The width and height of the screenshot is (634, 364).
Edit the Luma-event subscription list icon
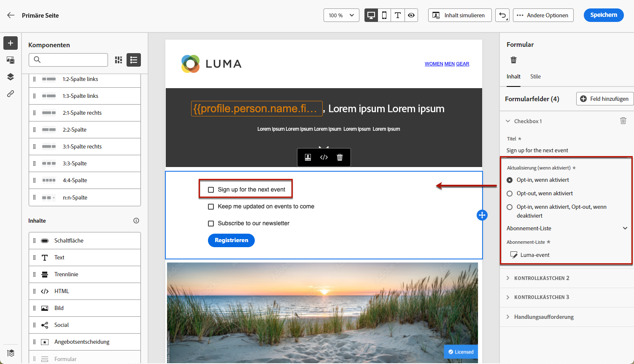(x=514, y=255)
